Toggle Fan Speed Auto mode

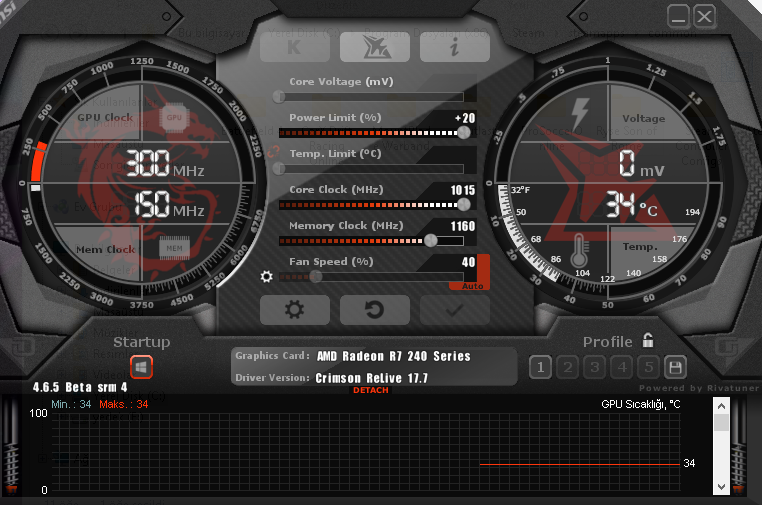(x=473, y=286)
